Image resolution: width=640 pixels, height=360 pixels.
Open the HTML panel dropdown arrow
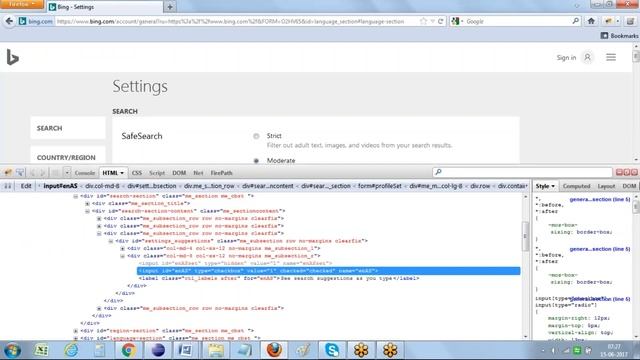tap(122, 173)
